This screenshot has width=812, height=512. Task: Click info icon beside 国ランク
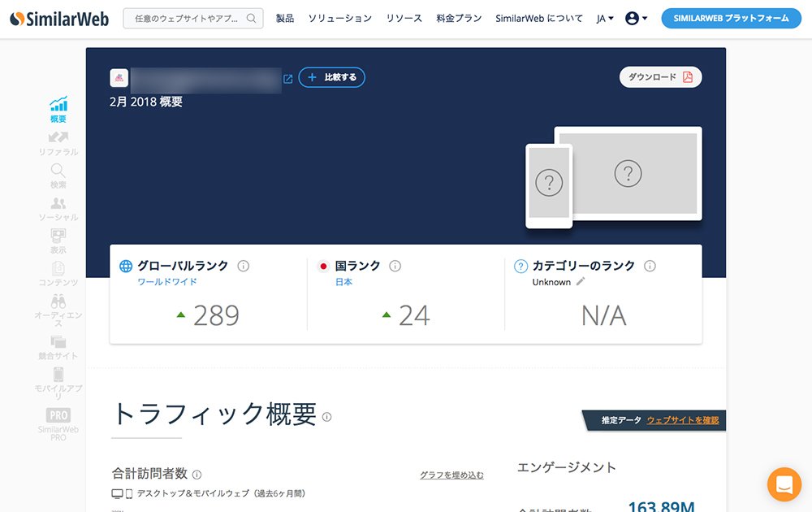(395, 266)
